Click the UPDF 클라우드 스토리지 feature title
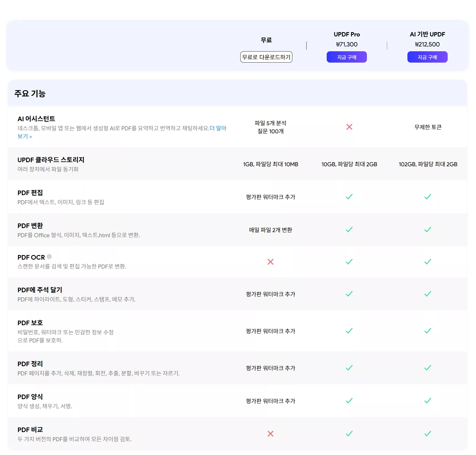The image size is (476, 455). point(51,160)
